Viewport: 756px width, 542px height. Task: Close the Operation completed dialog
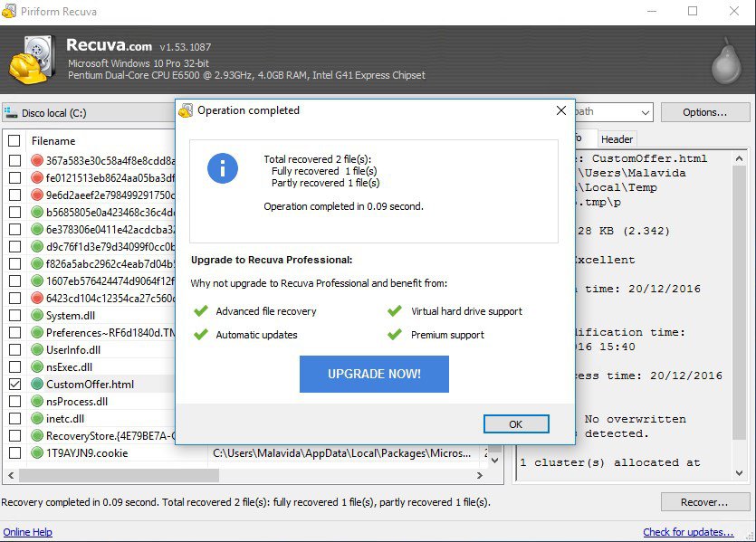click(561, 110)
